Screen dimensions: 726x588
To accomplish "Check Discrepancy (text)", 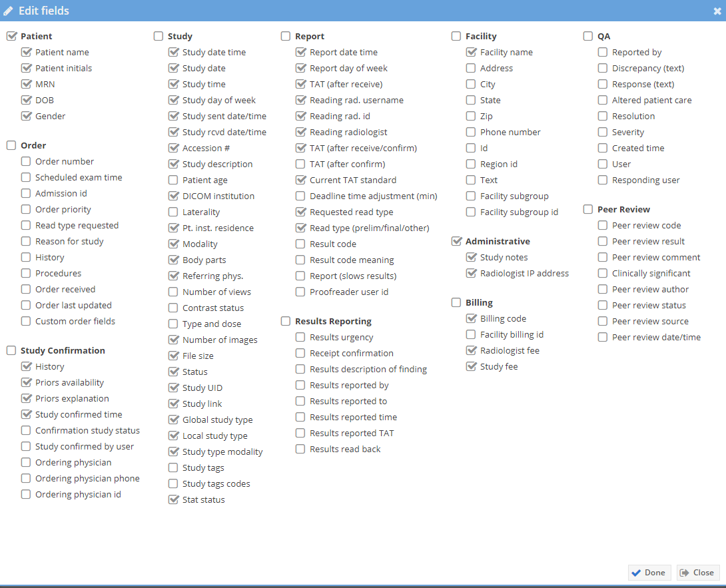I will (x=603, y=68).
